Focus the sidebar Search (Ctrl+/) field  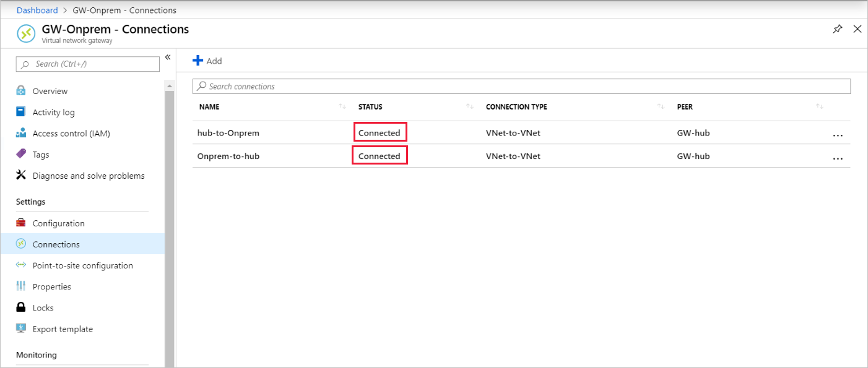click(x=88, y=64)
